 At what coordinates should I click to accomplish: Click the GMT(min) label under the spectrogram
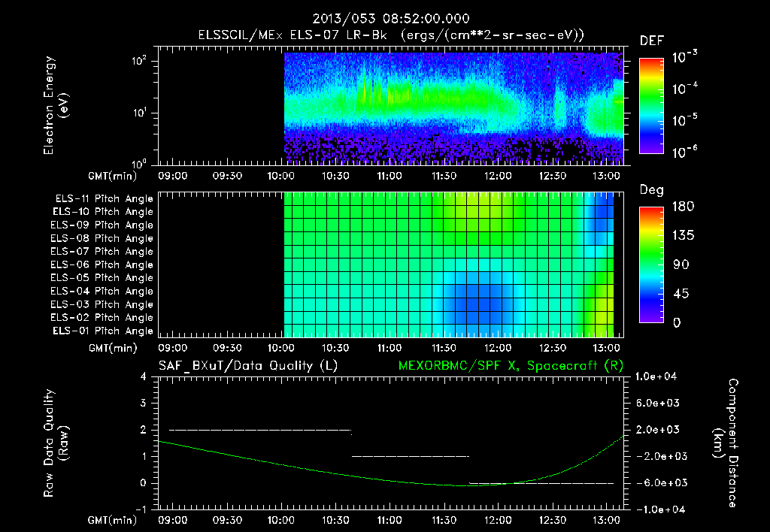pos(113,176)
